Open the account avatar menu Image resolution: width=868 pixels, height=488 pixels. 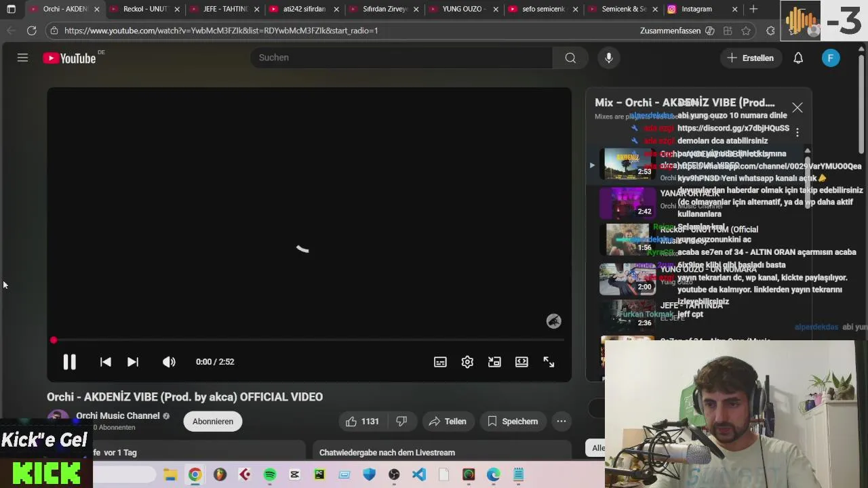[x=831, y=58]
